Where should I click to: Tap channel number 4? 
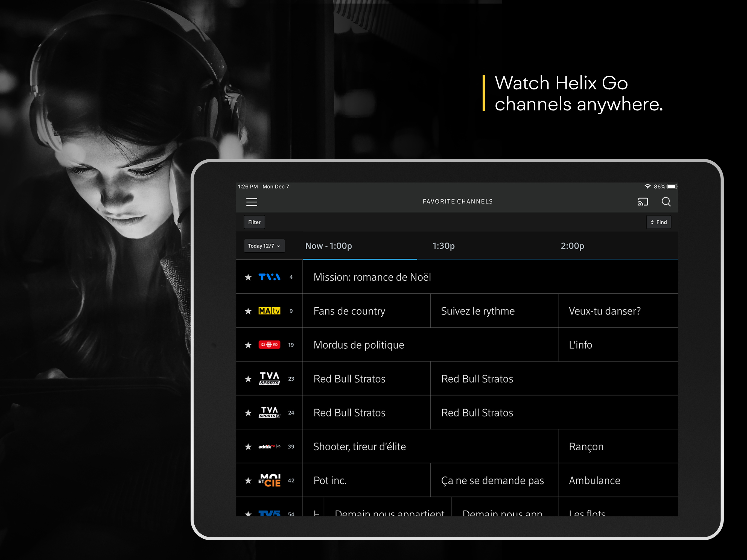coord(291,277)
